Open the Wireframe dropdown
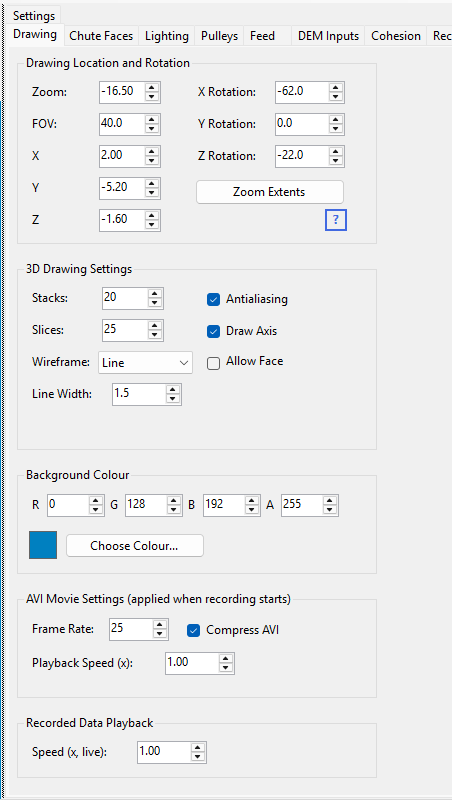The image size is (452, 800). (x=145, y=363)
